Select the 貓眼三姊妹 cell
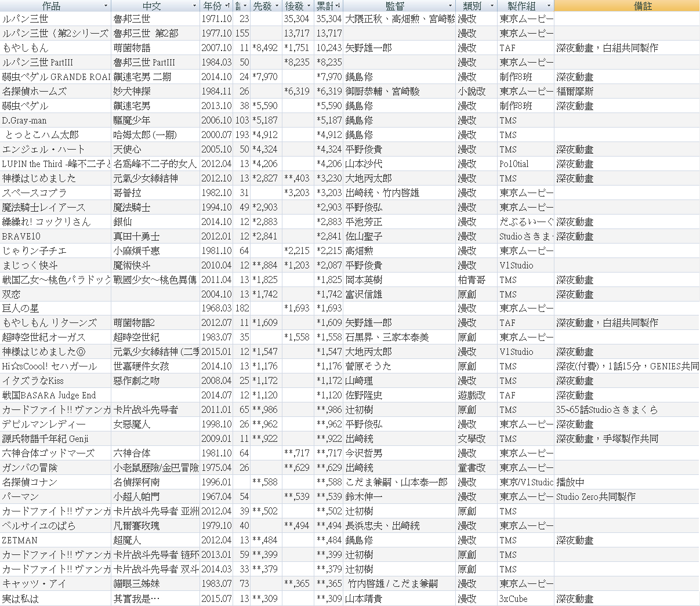 [155, 583]
